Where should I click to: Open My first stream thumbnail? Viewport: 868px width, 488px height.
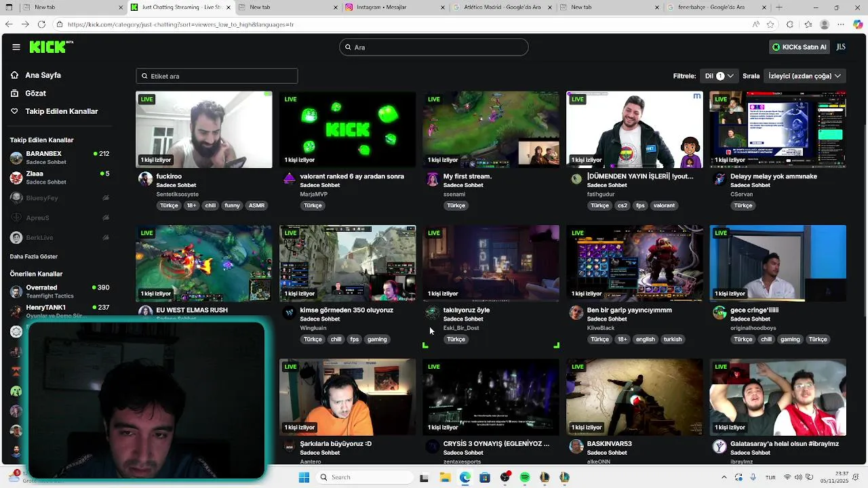491,129
